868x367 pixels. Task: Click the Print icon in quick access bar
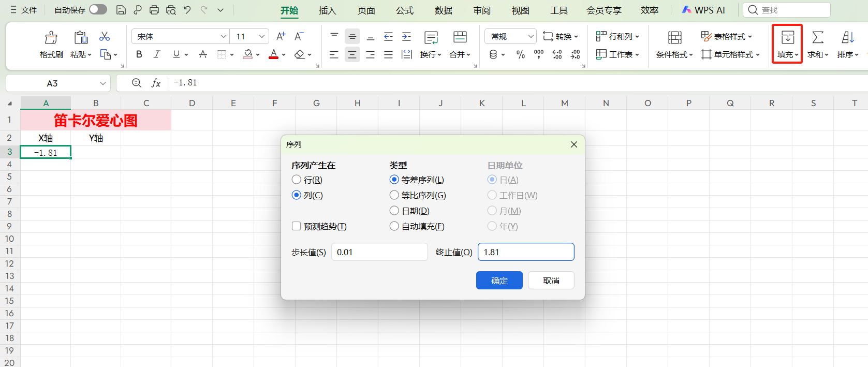coord(154,10)
